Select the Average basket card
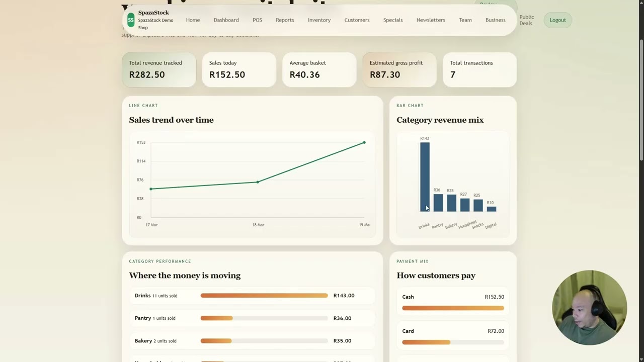The image size is (644, 362). tap(319, 69)
